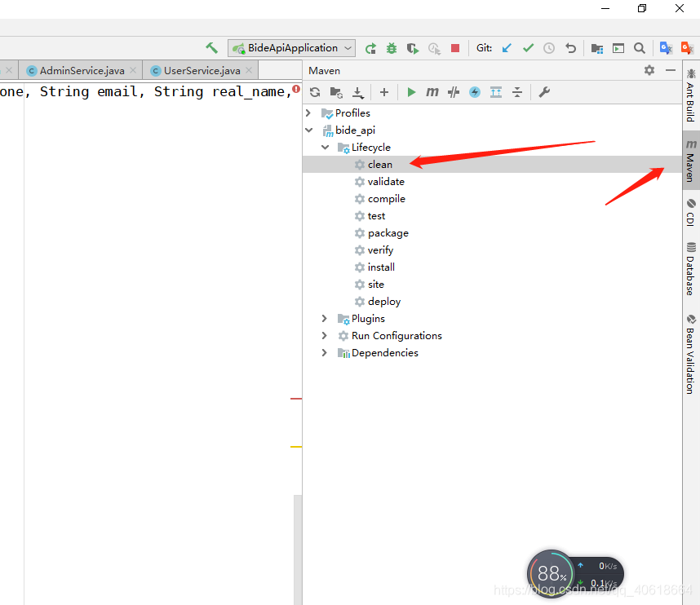Select the bide_api project label
The width and height of the screenshot is (700, 605).
[356, 130]
